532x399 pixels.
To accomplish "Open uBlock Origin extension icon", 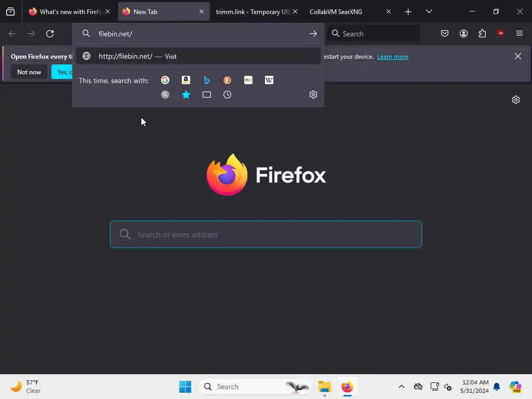I will pyautogui.click(x=501, y=33).
